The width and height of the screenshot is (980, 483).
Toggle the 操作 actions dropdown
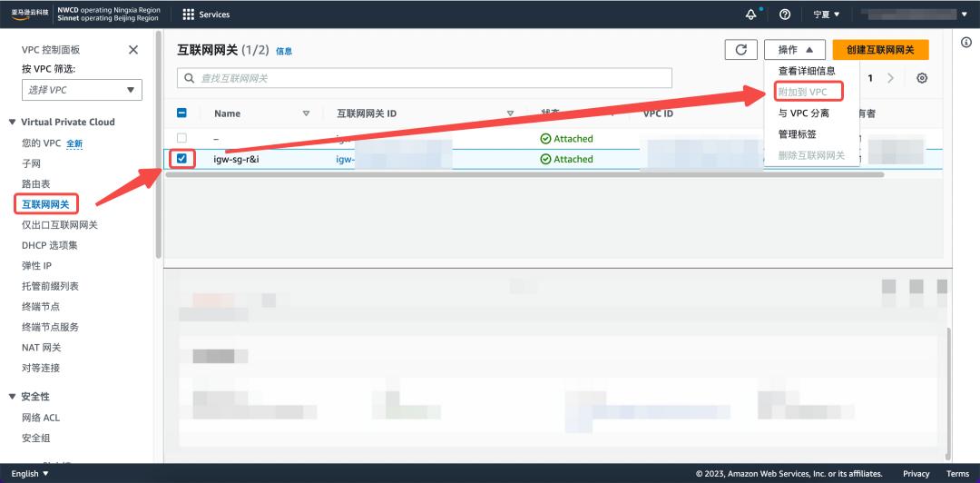tap(795, 50)
